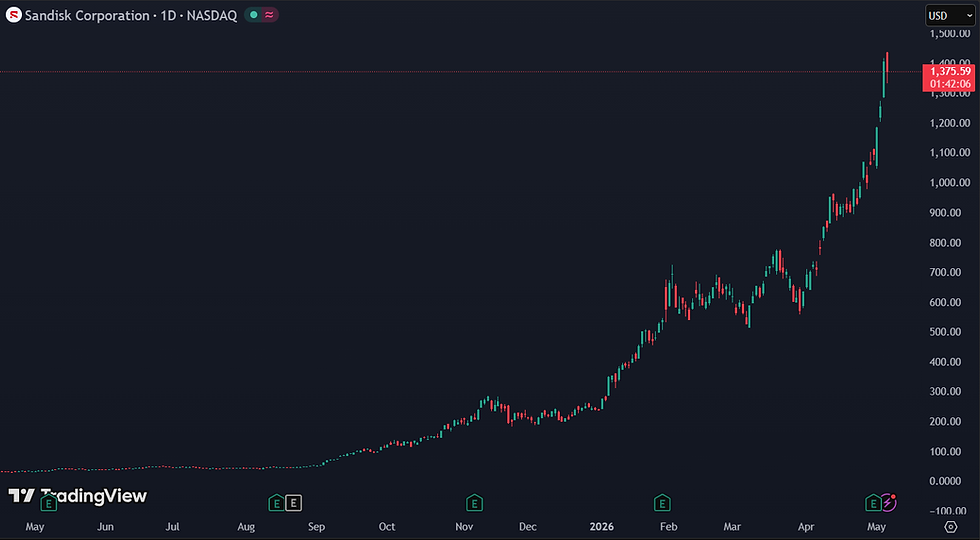
Task: Select the gray E marker near September
Action: (x=294, y=502)
